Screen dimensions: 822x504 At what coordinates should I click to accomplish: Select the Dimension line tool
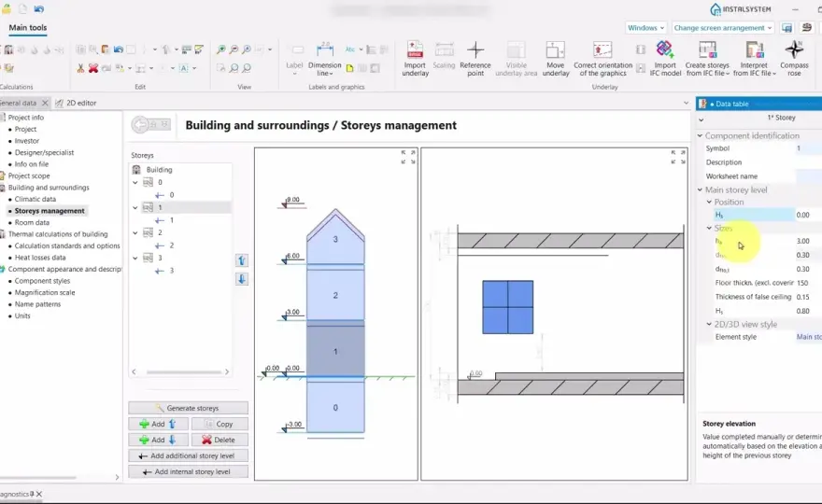click(324, 59)
